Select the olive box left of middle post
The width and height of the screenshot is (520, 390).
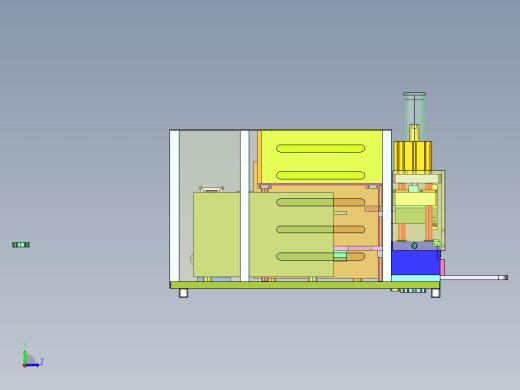tap(217, 234)
